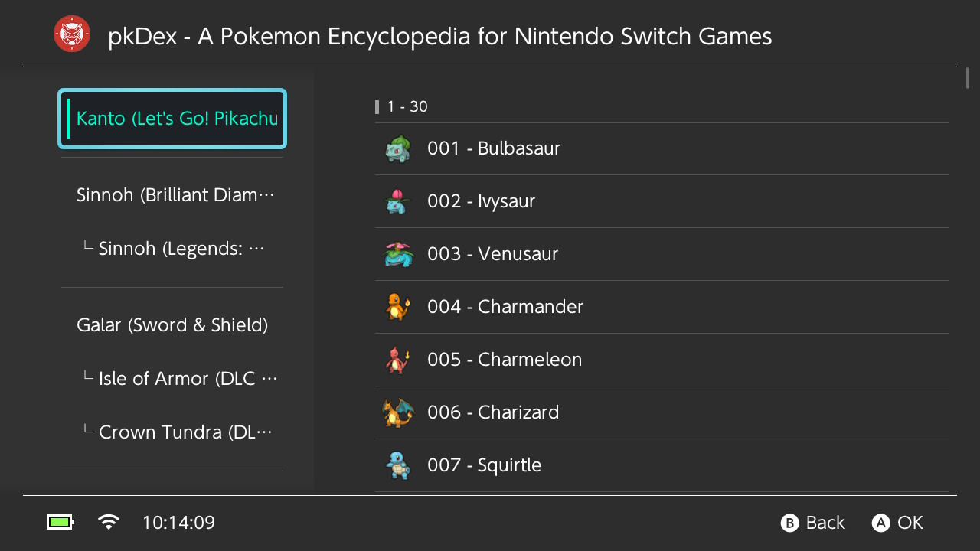This screenshot has width=980, height=551.
Task: Tap the A OK button
Action: (x=898, y=523)
